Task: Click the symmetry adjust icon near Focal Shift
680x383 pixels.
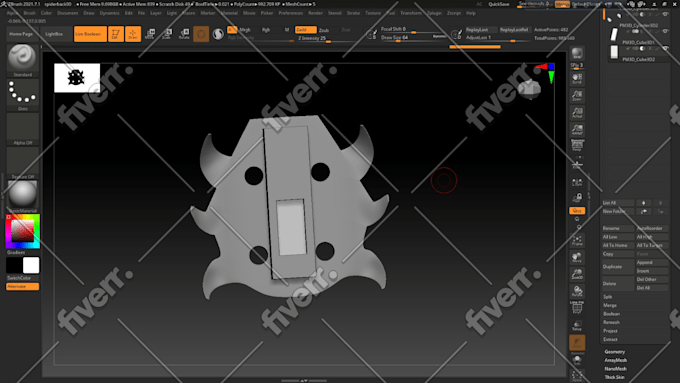Action: tap(372, 34)
